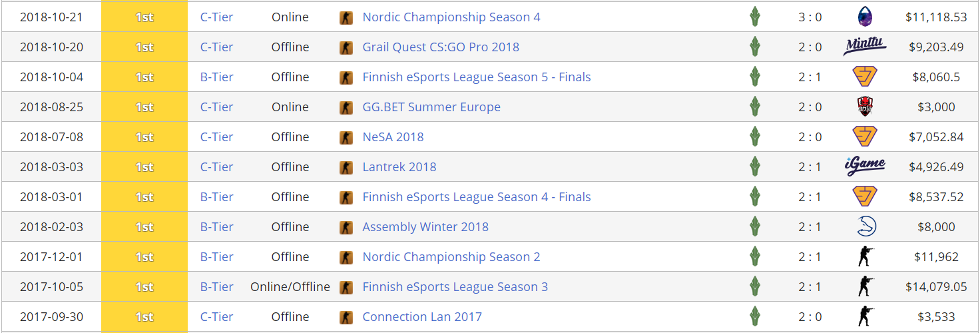This screenshot has width=980, height=333.
Task: Click the iGame opponent logo
Action: (865, 165)
